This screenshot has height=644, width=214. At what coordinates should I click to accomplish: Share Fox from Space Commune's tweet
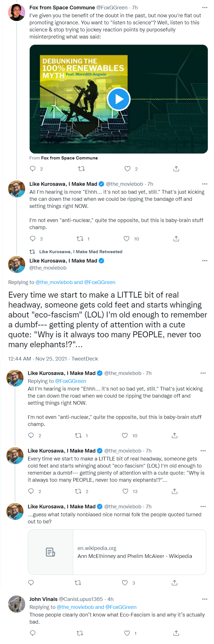[x=176, y=169]
